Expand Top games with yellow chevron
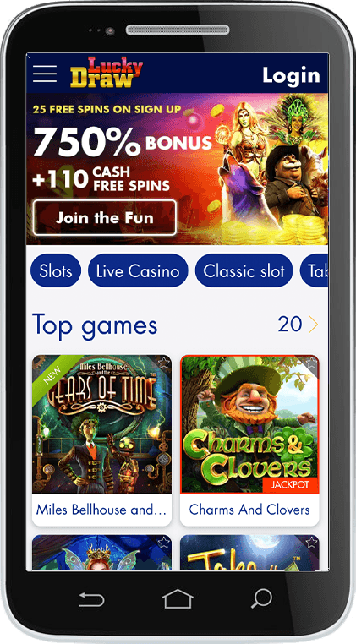The width and height of the screenshot is (356, 644). (x=314, y=325)
